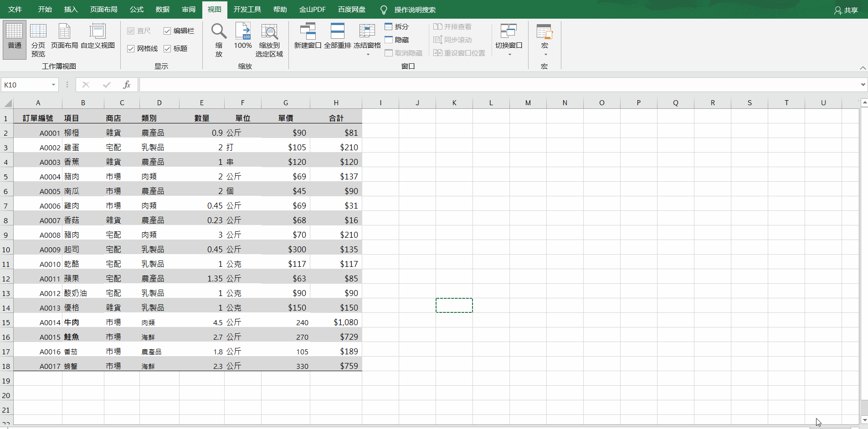Click header cell 合計
This screenshot has height=429, width=868.
[x=336, y=118]
